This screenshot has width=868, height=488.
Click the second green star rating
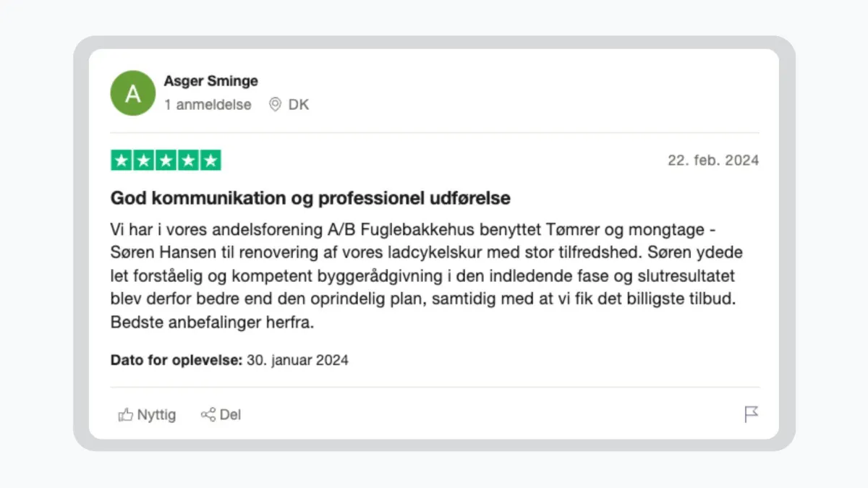tap(144, 160)
